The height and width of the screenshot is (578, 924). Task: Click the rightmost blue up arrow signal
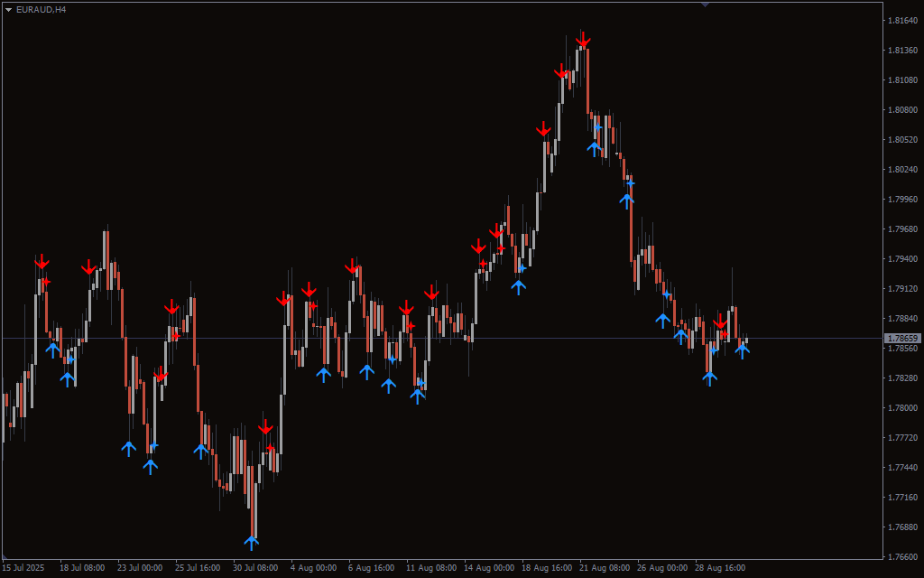[742, 350]
